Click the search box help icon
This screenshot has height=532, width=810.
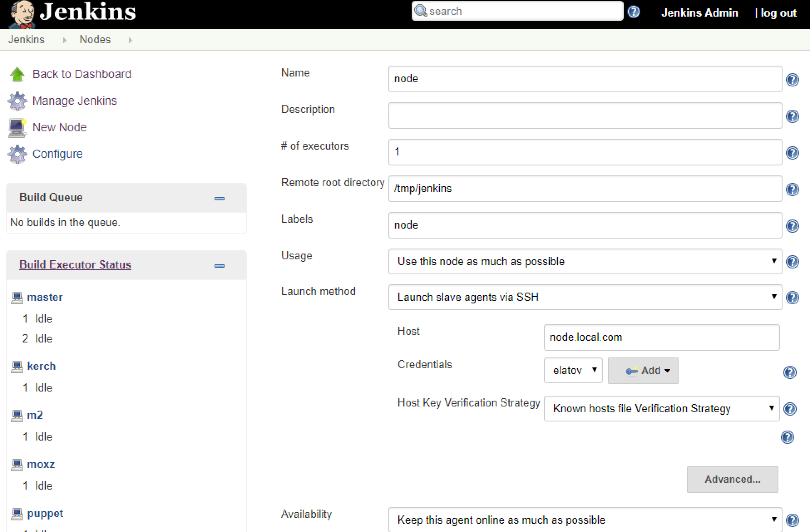[633, 12]
